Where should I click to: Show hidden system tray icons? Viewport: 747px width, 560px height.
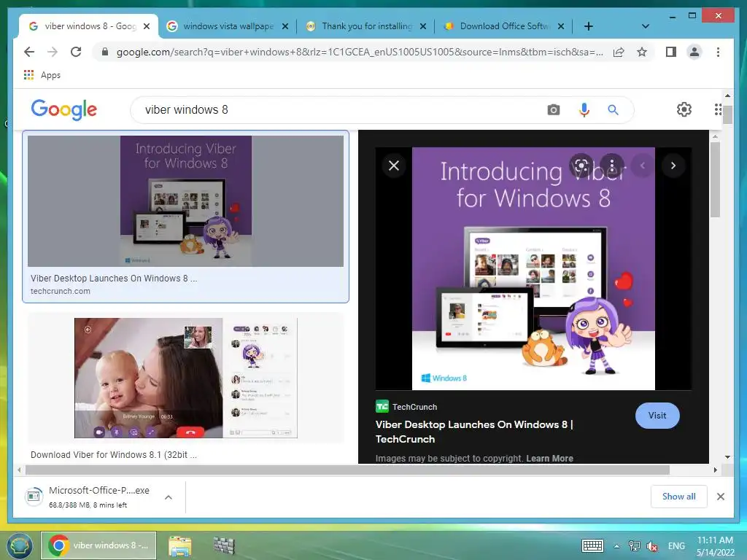pyautogui.click(x=616, y=546)
